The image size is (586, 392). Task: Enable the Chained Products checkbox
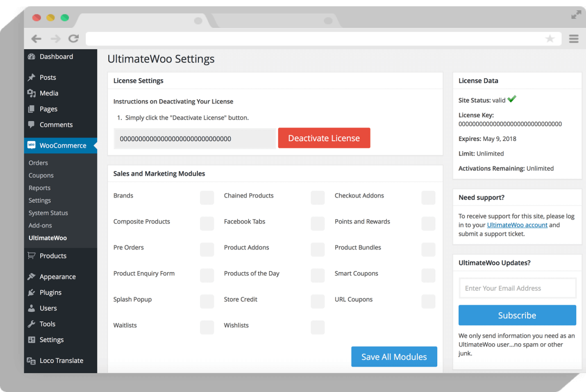click(318, 197)
